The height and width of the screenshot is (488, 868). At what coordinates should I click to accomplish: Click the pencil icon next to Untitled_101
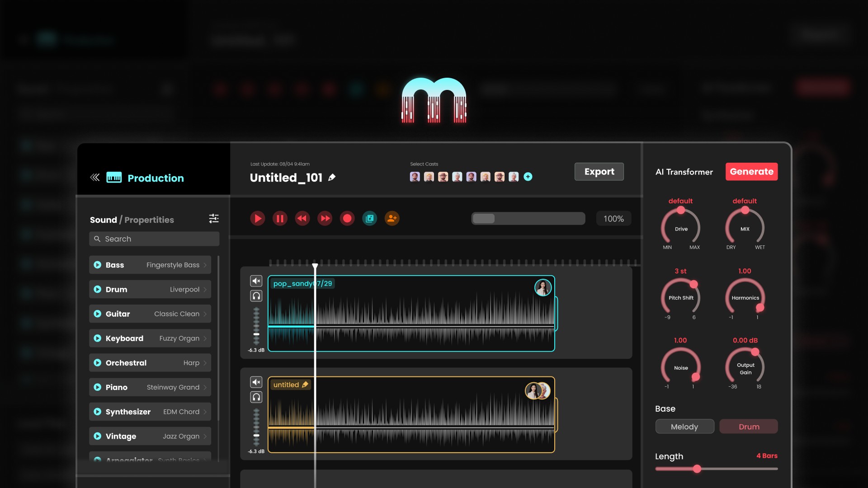coord(332,178)
